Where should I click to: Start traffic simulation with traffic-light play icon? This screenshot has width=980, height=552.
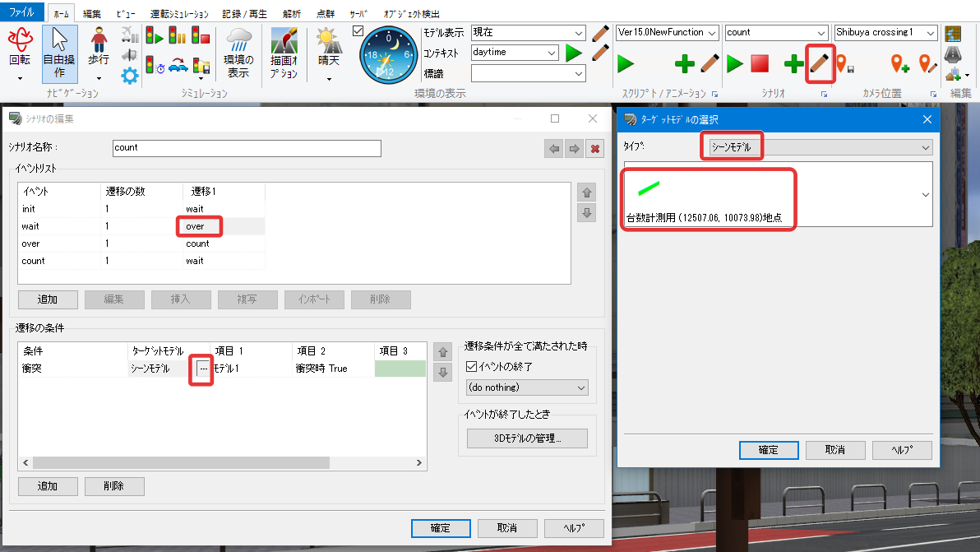coord(154,36)
